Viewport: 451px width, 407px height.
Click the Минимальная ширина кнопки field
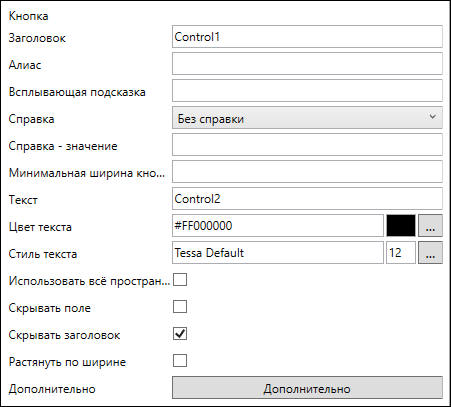point(307,172)
